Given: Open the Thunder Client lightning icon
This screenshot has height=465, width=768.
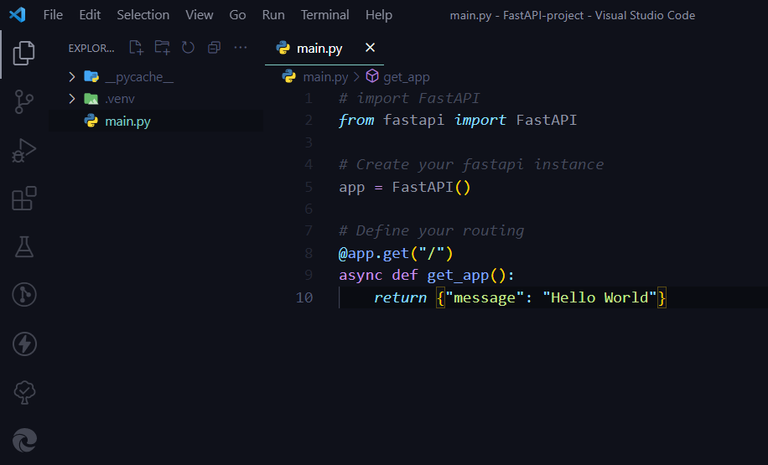Looking at the screenshot, I should coord(24,343).
